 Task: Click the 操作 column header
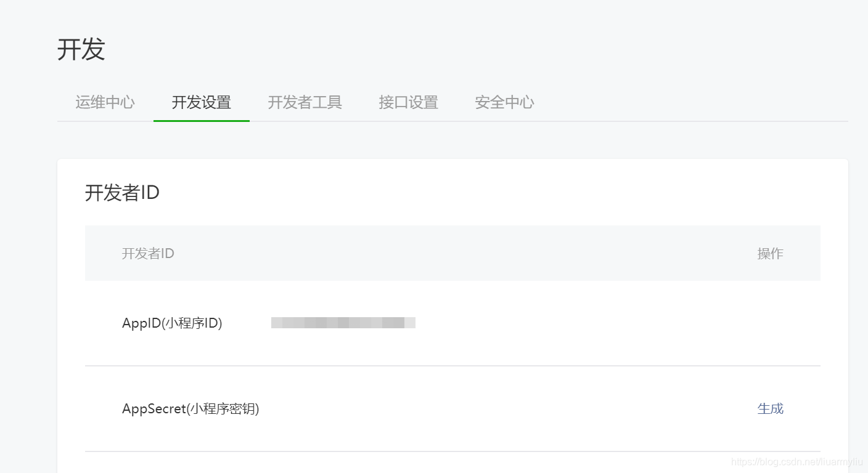pyautogui.click(x=770, y=253)
